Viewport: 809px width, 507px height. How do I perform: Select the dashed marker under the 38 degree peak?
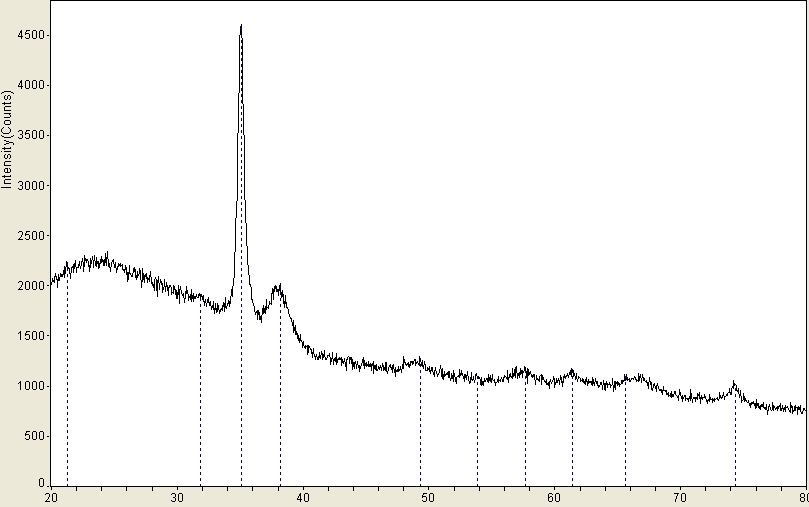(280, 400)
